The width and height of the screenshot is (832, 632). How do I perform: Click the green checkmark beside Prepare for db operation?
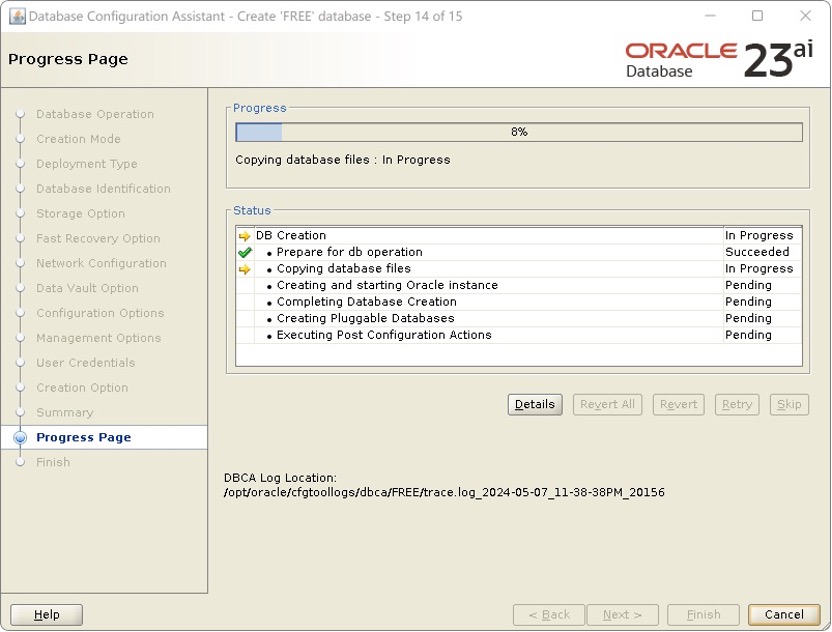pos(244,253)
